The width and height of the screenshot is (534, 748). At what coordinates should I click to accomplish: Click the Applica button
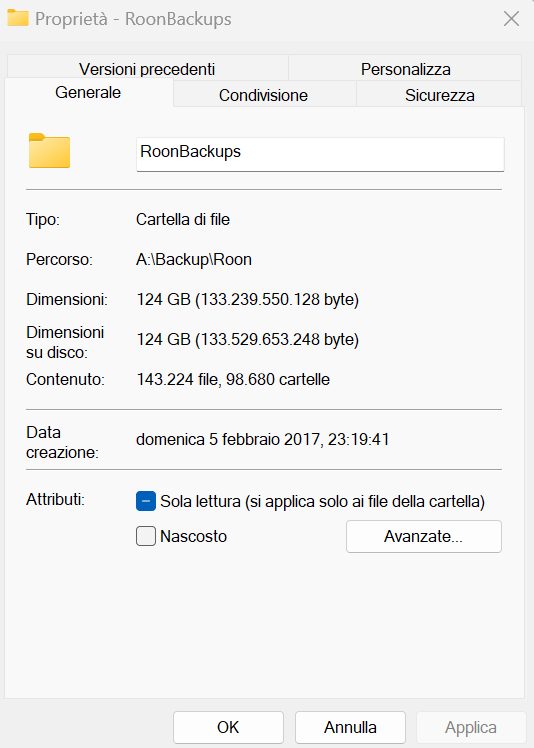point(471,727)
